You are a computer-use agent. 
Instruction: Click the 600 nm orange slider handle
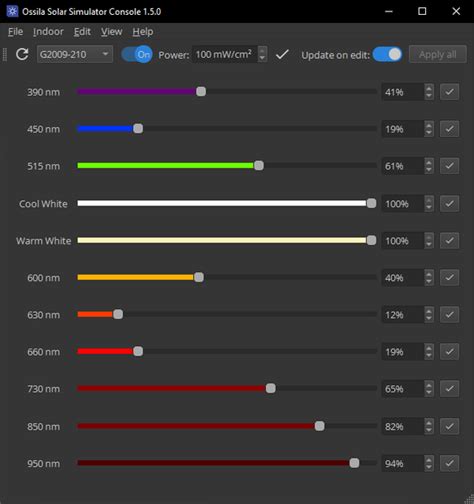[x=199, y=277]
